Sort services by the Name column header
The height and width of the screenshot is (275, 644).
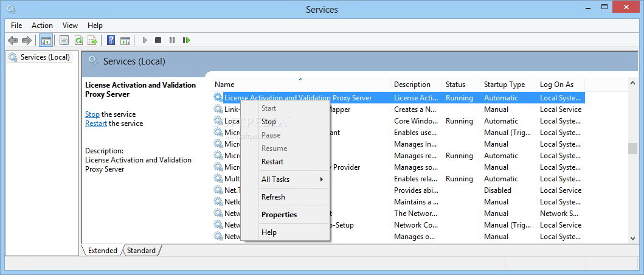(x=224, y=85)
